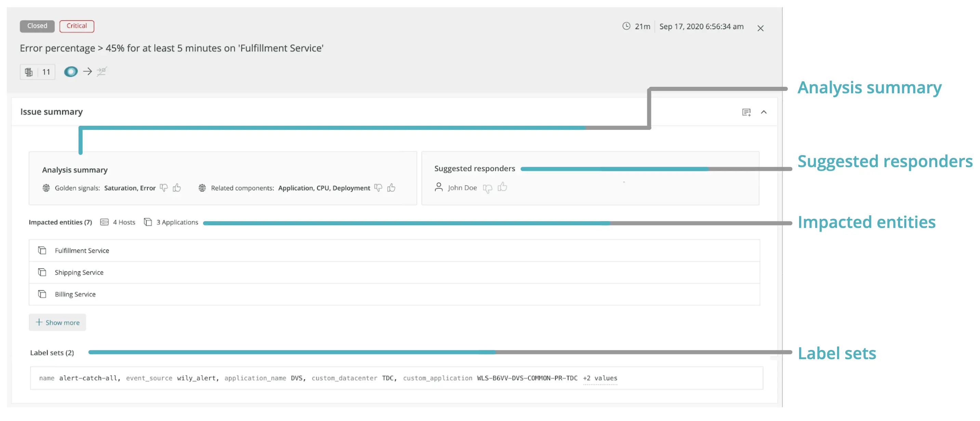Click the 3 Applications icon in Impacted entities
The height and width of the screenshot is (421, 980).
[x=148, y=222]
